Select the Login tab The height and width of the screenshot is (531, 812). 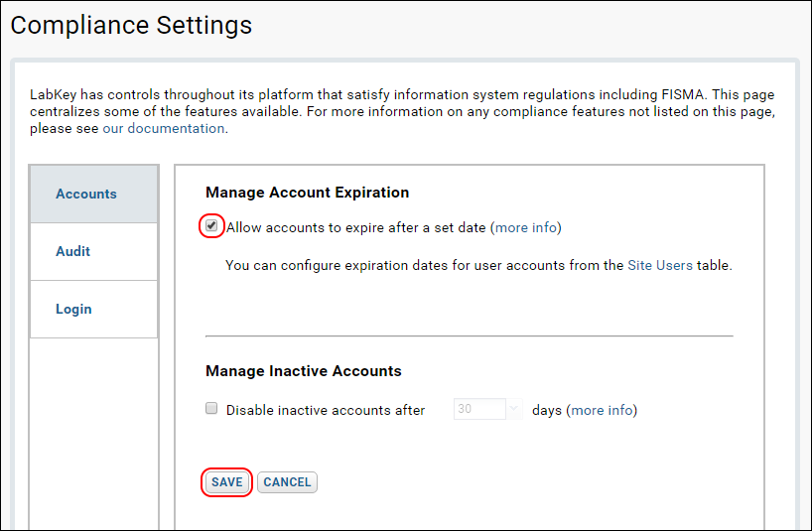point(93,310)
